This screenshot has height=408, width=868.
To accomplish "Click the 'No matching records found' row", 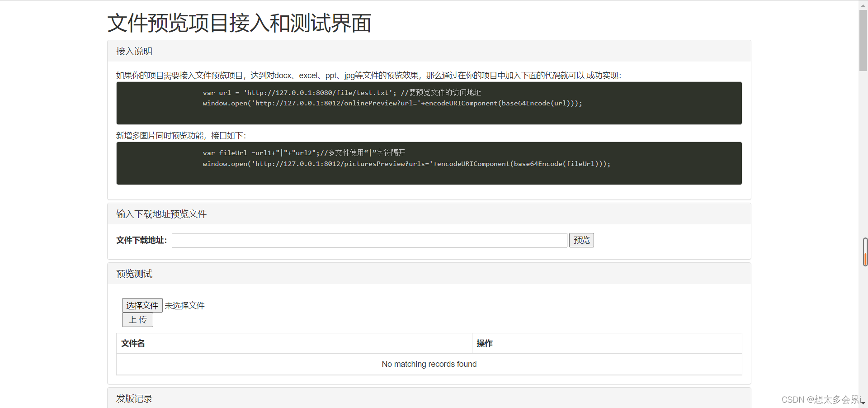I will click(429, 364).
